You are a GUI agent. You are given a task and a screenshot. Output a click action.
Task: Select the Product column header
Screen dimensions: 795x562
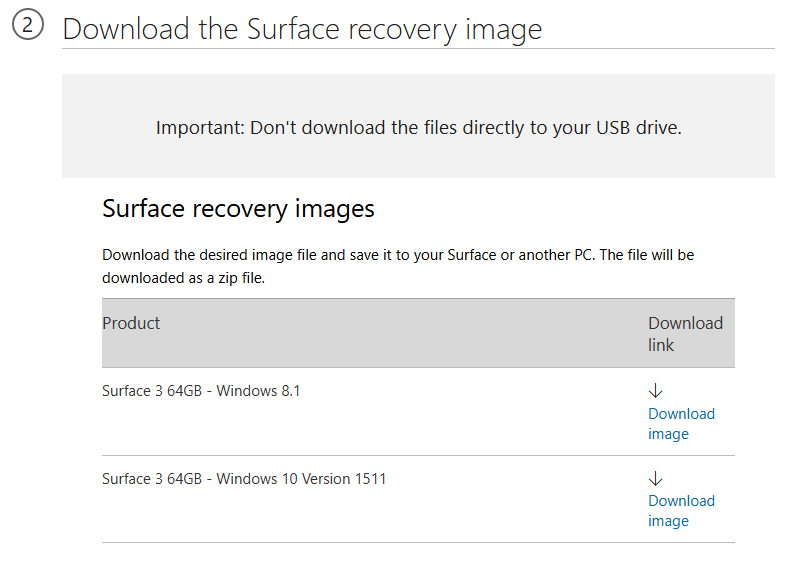pyautogui.click(x=131, y=323)
